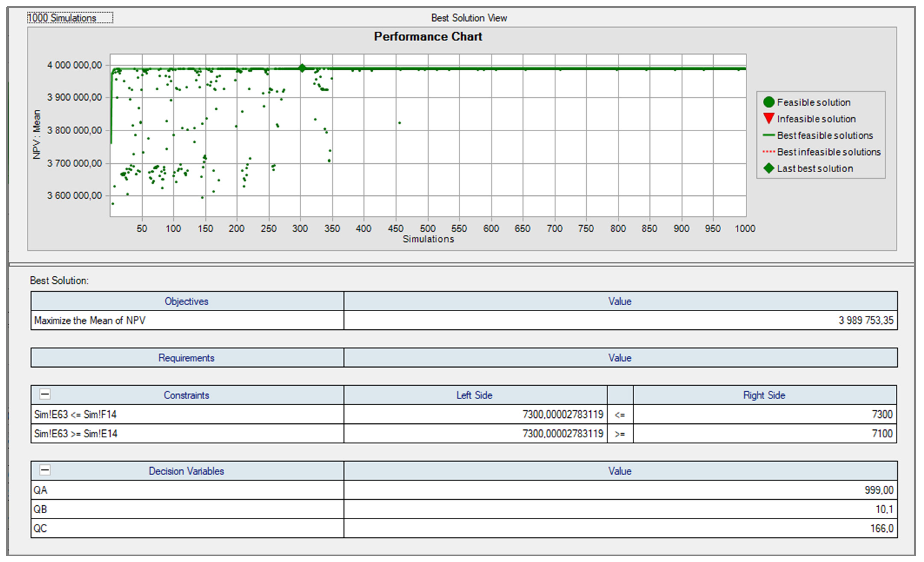The height and width of the screenshot is (562, 924).
Task: Click the Performance Chart title
Action: 428,36
